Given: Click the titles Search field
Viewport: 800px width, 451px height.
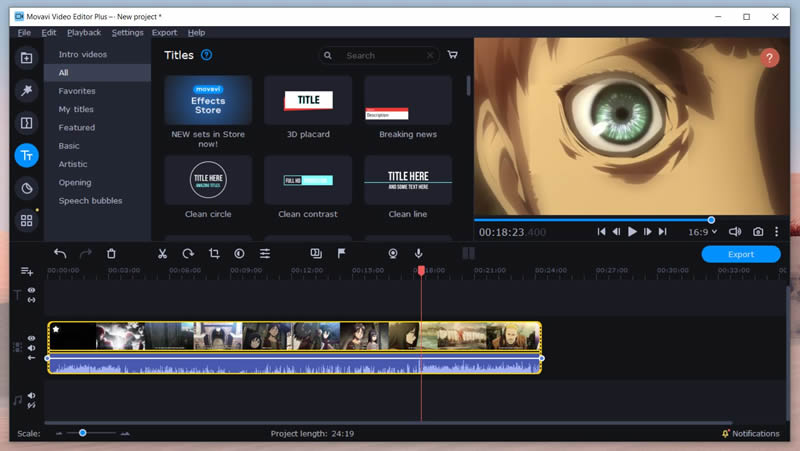Looking at the screenshot, I should [380, 55].
